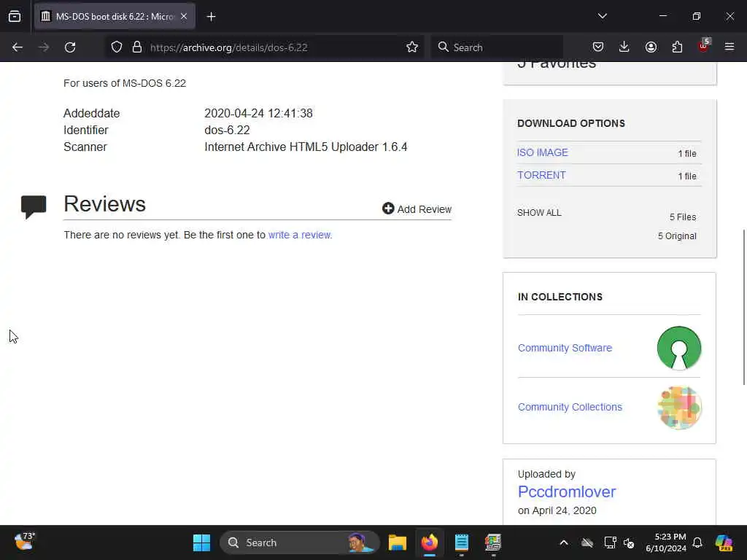Follow the 'write a review' link
The image size is (747, 560).
point(300,236)
